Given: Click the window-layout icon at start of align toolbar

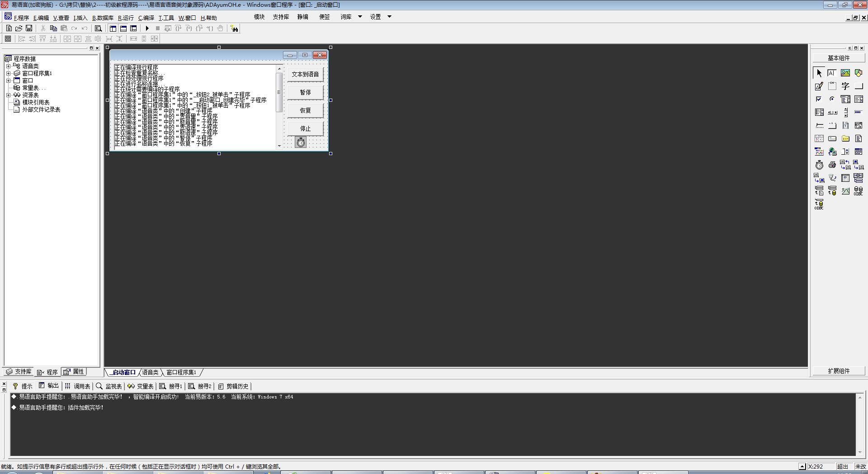Looking at the screenshot, I should tap(8, 39).
